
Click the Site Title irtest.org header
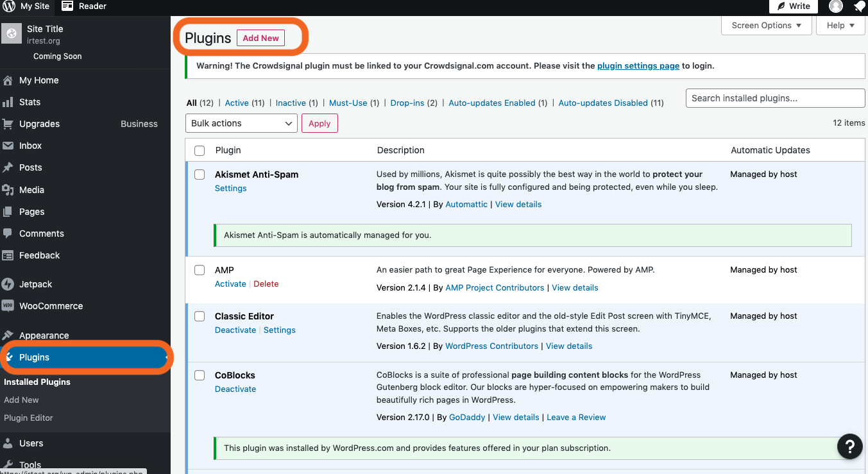point(45,35)
